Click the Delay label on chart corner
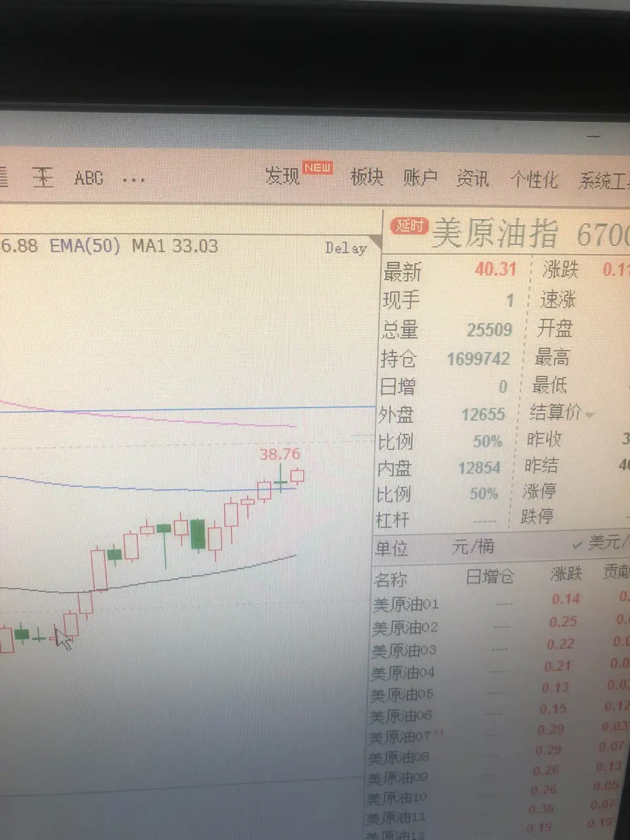The width and height of the screenshot is (630, 840). [x=346, y=248]
